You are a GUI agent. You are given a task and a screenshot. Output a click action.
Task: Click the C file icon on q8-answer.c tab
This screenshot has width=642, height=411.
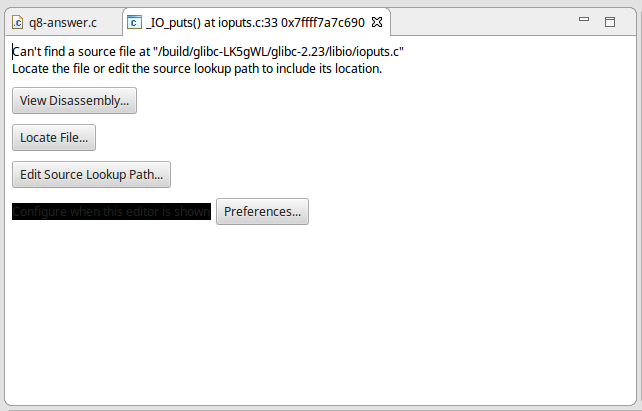(x=17, y=22)
